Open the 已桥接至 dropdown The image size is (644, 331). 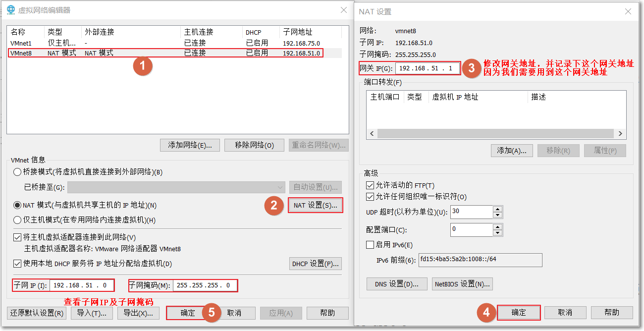[176, 187]
